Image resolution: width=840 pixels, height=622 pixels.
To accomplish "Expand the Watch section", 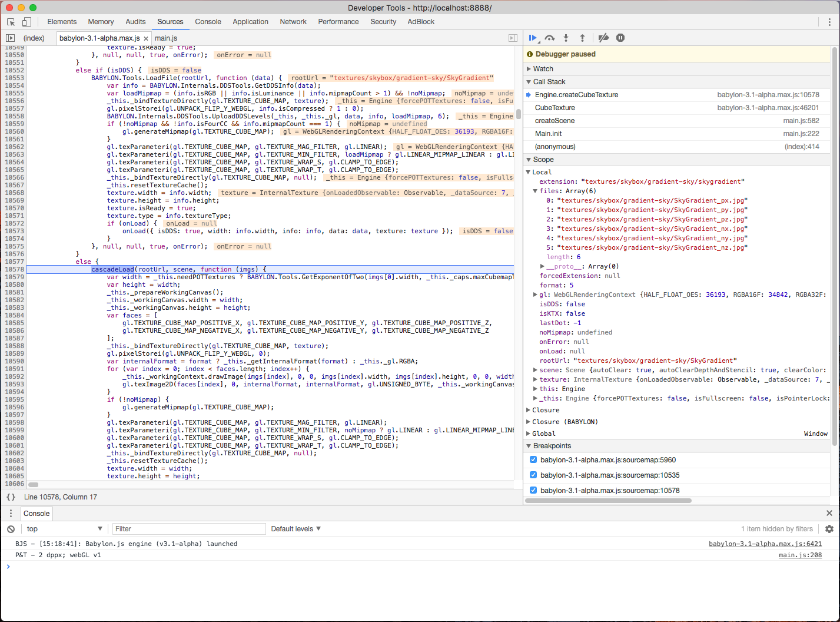I will point(542,69).
